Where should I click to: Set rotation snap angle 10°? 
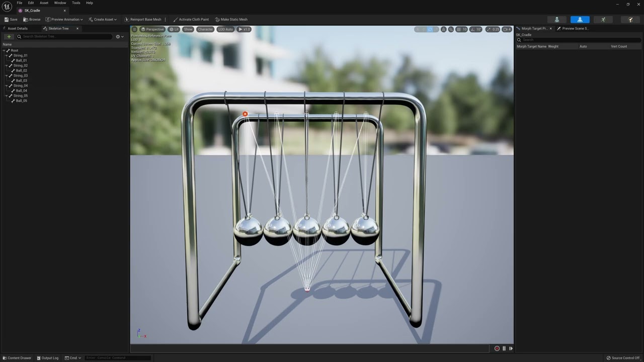[479, 29]
